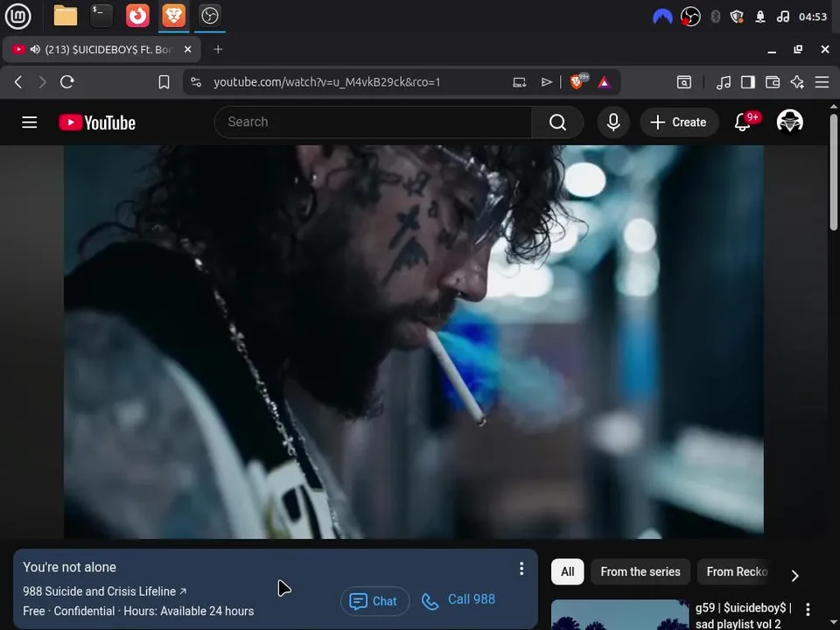
Task: Start voice search with microphone
Action: pos(613,122)
